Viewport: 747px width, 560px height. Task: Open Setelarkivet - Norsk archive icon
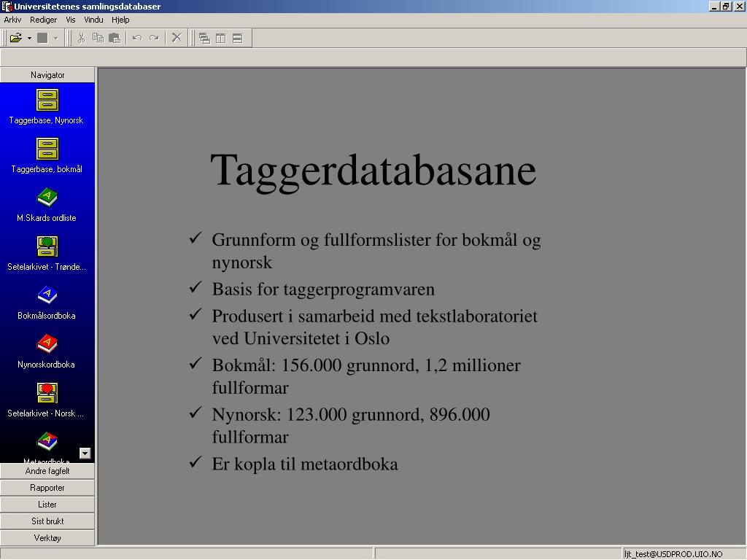tap(47, 393)
